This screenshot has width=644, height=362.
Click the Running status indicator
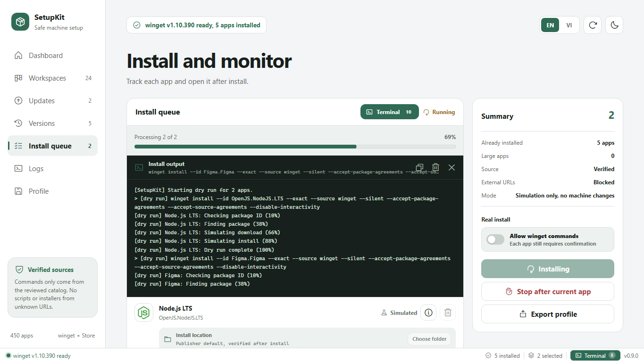coord(439,112)
